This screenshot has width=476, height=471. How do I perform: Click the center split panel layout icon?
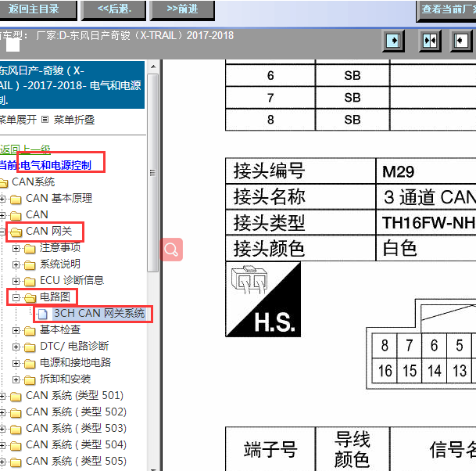click(430, 41)
